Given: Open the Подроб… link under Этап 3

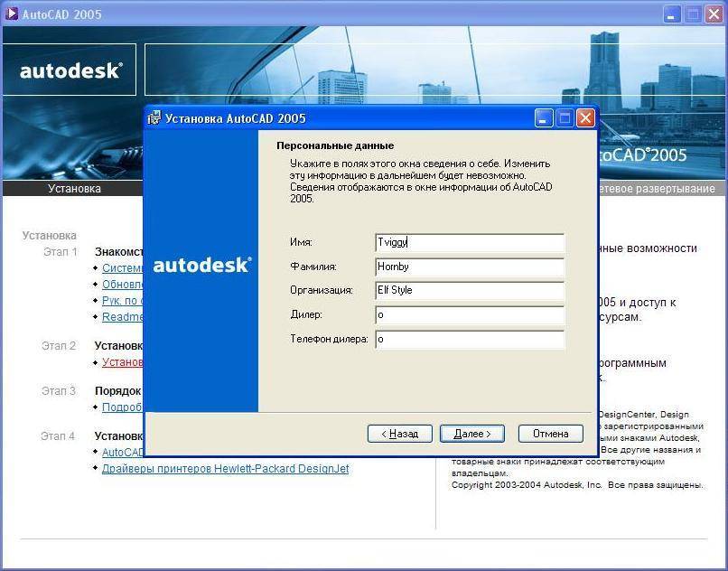Looking at the screenshot, I should (x=123, y=407).
